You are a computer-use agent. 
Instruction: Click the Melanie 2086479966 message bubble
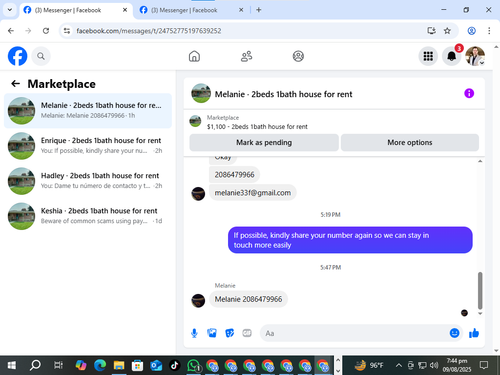248,299
